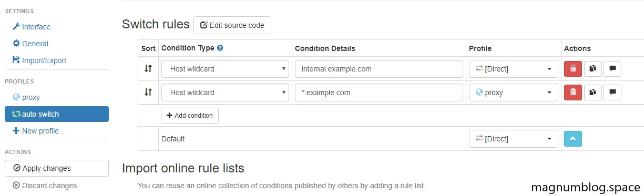Viewport: 644px width, 195px height.
Task: Open Condition Type dropdown for first rule
Action: (225, 68)
